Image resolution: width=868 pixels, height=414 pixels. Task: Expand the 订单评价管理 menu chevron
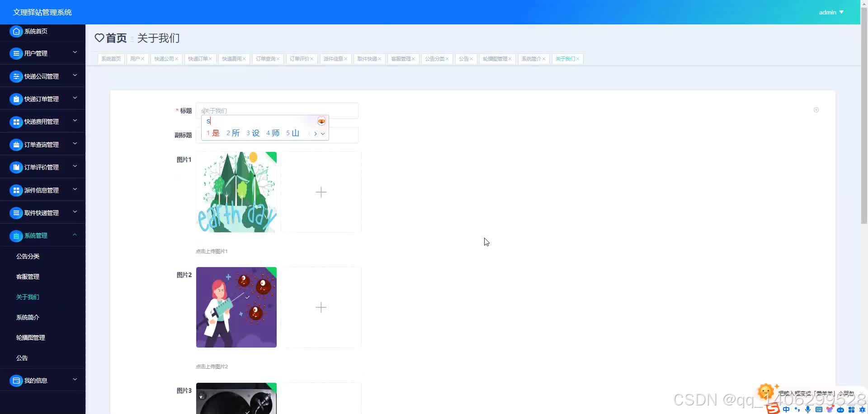pyautogui.click(x=75, y=166)
